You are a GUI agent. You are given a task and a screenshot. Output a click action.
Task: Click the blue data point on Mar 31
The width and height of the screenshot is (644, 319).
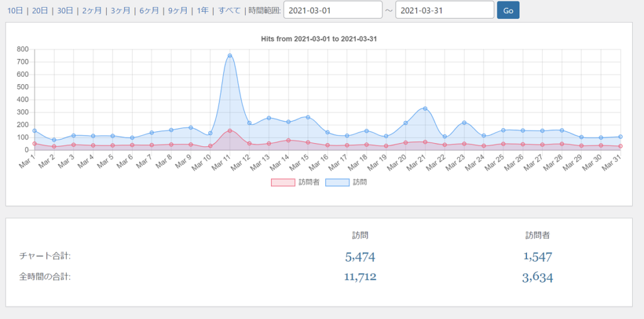coord(620,136)
